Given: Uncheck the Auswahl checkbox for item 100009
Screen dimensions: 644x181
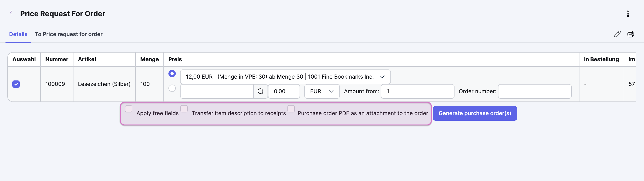Looking at the screenshot, I should click(16, 84).
